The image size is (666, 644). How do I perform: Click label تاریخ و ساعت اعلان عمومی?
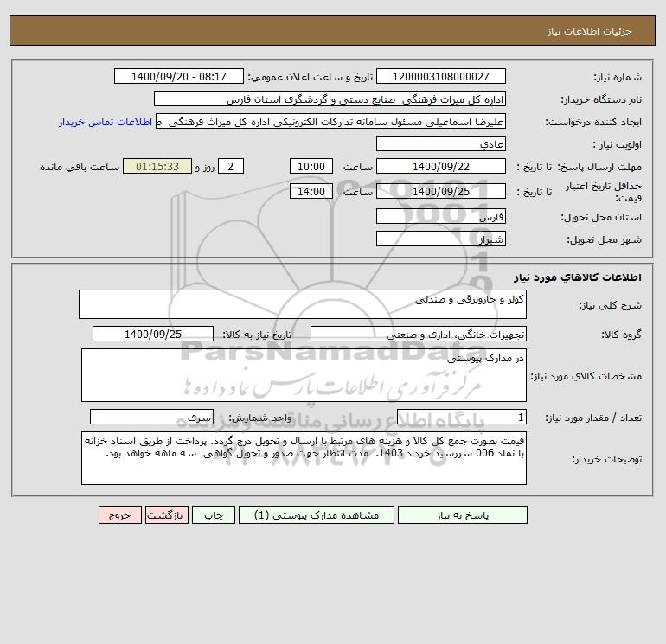pyautogui.click(x=310, y=77)
